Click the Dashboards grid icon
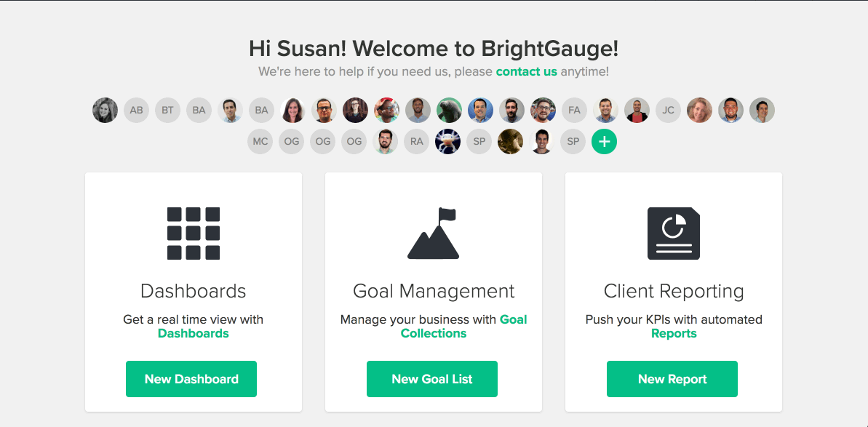868x427 pixels. 194,234
